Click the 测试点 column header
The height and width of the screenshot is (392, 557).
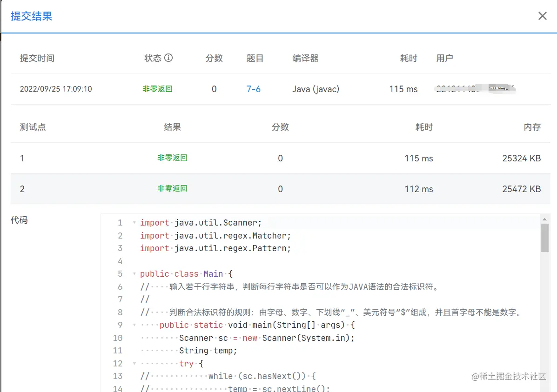[x=33, y=127]
